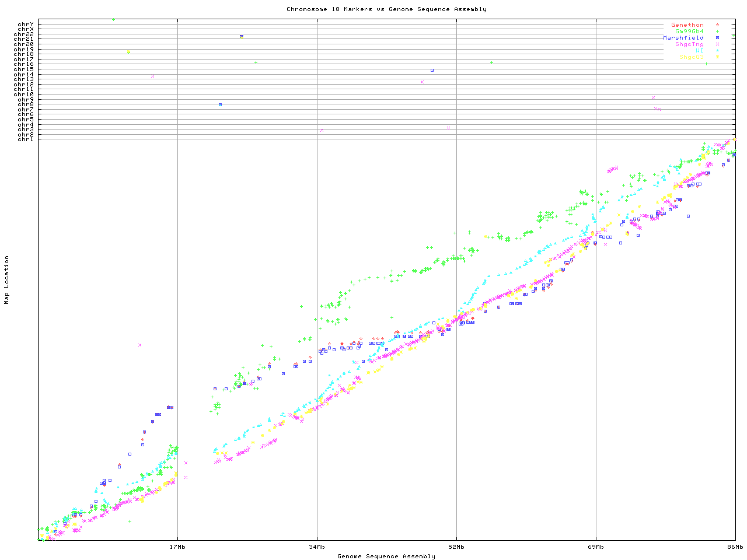Click the chr22 row label
The image size is (747, 560).
(24, 34)
